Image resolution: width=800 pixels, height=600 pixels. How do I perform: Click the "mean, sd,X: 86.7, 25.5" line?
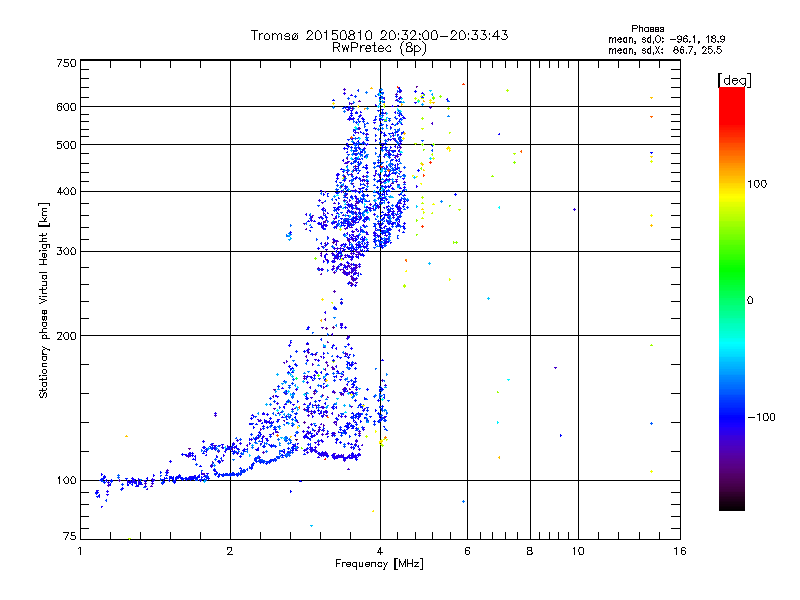tap(665, 50)
